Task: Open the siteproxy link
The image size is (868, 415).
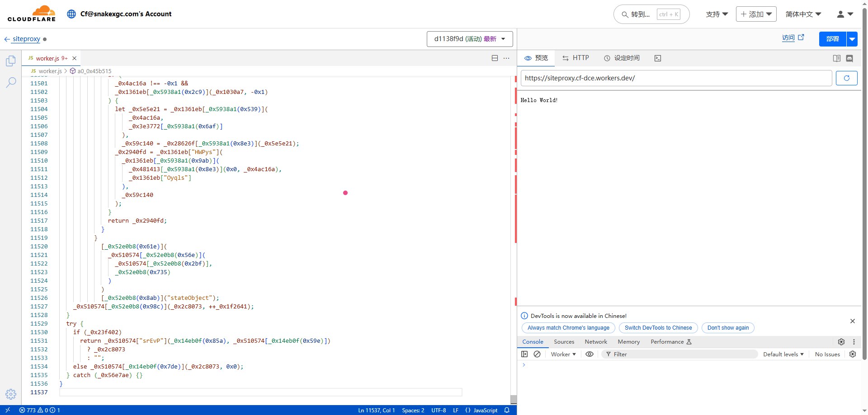Action: tap(26, 39)
